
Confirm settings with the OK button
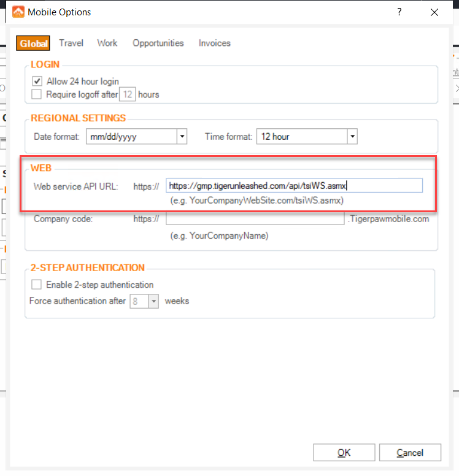click(344, 453)
